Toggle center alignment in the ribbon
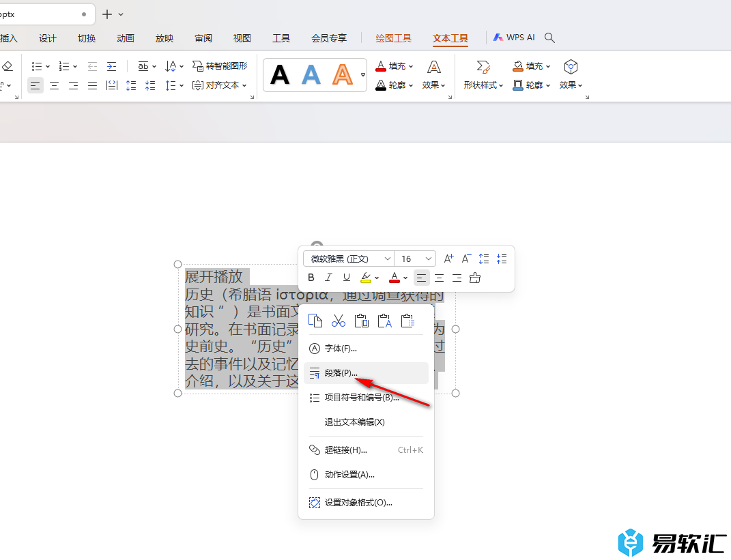731x560 pixels. tap(55, 85)
